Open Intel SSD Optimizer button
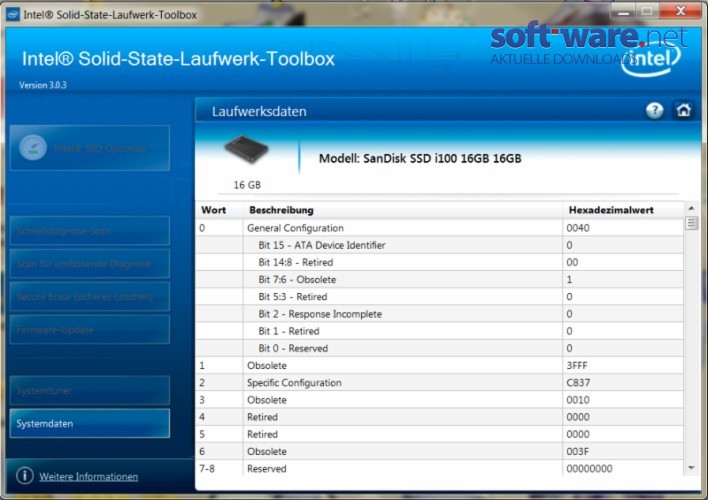This screenshot has width=708, height=500. pyautogui.click(x=90, y=148)
